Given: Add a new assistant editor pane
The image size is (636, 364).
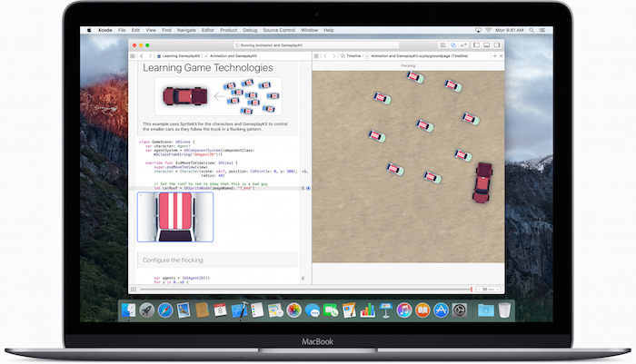Looking at the screenshot, I should tap(494, 56).
